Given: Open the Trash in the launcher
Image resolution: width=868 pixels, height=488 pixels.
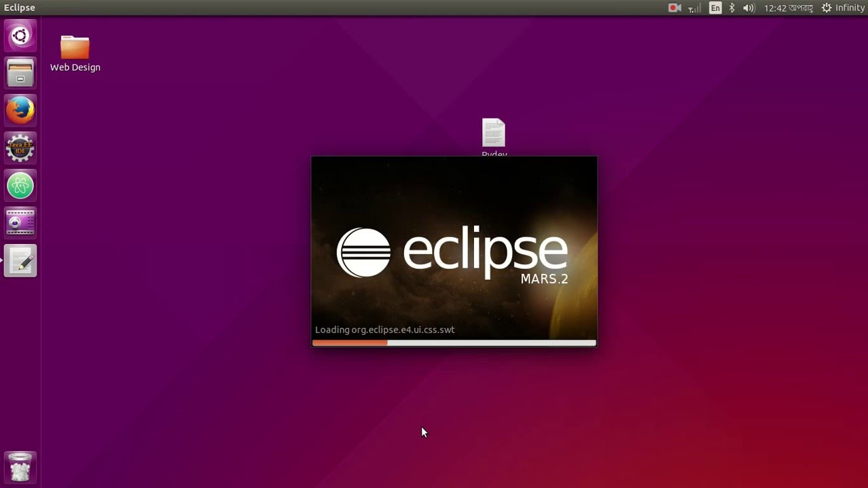Looking at the screenshot, I should pyautogui.click(x=20, y=467).
